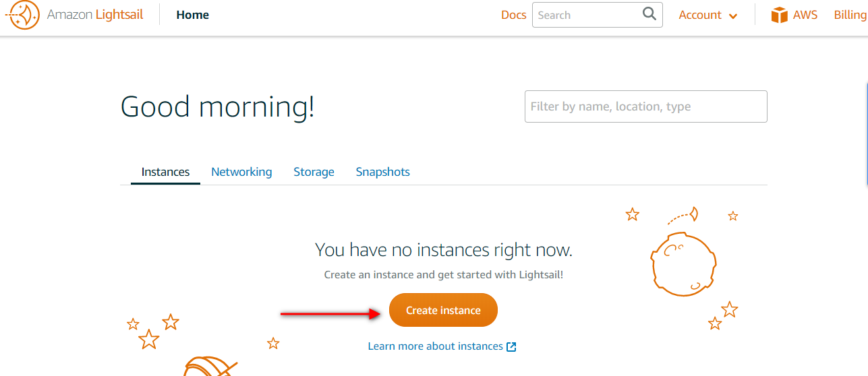The image size is (868, 376).
Task: Expand the Account dropdown menu
Action: (708, 15)
